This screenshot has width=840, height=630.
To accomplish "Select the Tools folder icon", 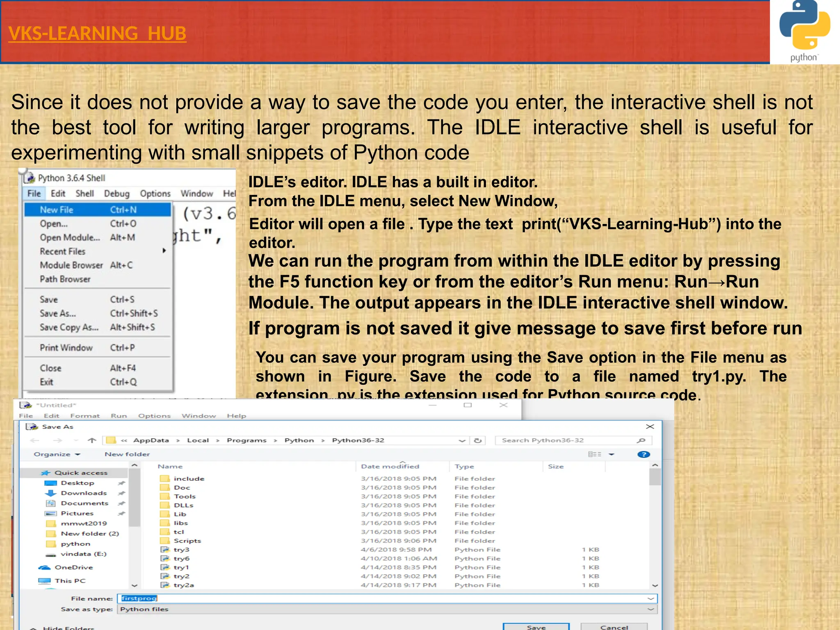I will click(x=164, y=496).
